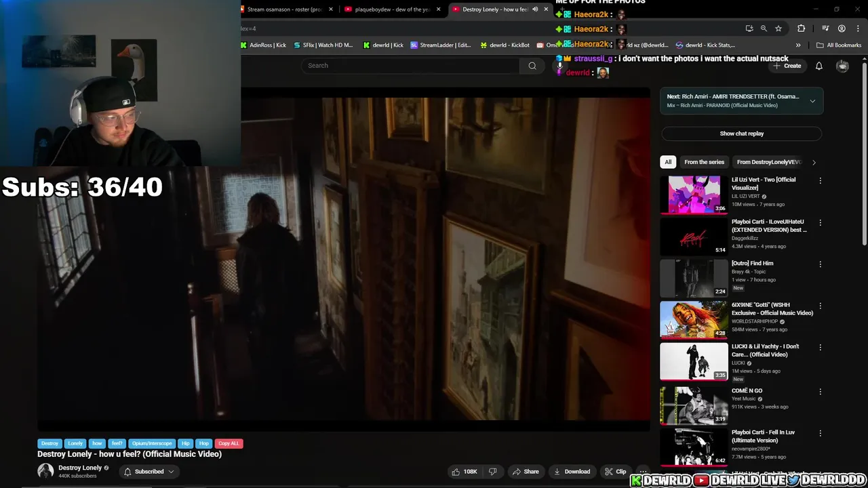Screen dimensions: 868x488
Task: Open options for 6IX9INE Gotti video
Action: [x=820, y=306]
